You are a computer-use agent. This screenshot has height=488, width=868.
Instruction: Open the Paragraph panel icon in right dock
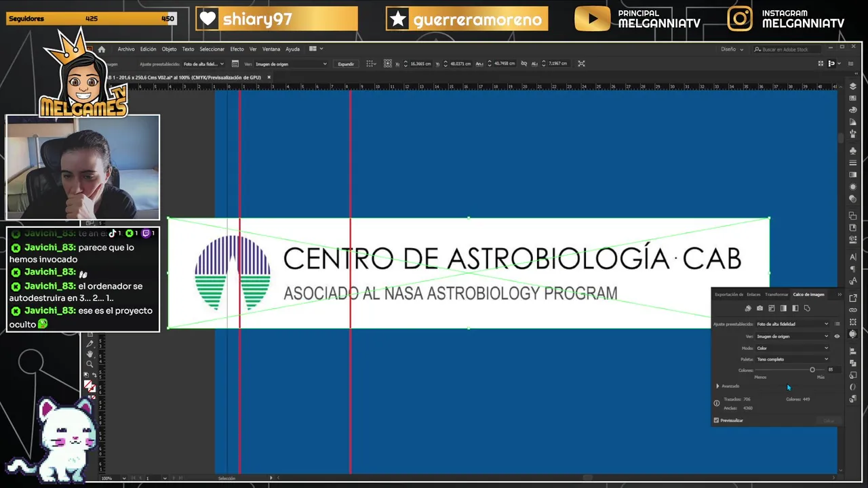[853, 268]
